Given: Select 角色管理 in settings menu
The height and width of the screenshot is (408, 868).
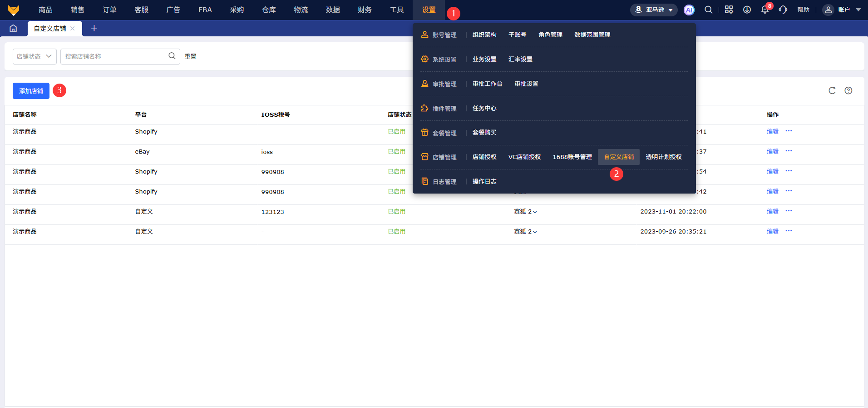Looking at the screenshot, I should tap(550, 35).
